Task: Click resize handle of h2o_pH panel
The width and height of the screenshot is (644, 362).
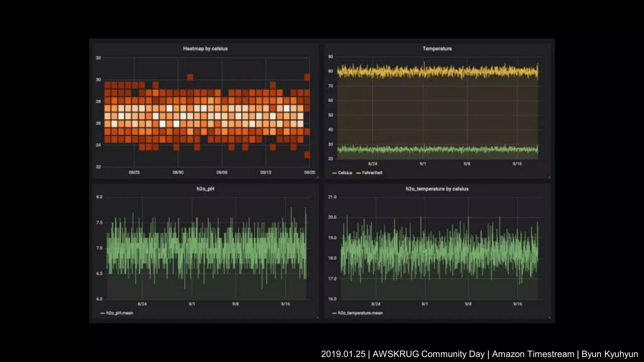Action: (318, 318)
